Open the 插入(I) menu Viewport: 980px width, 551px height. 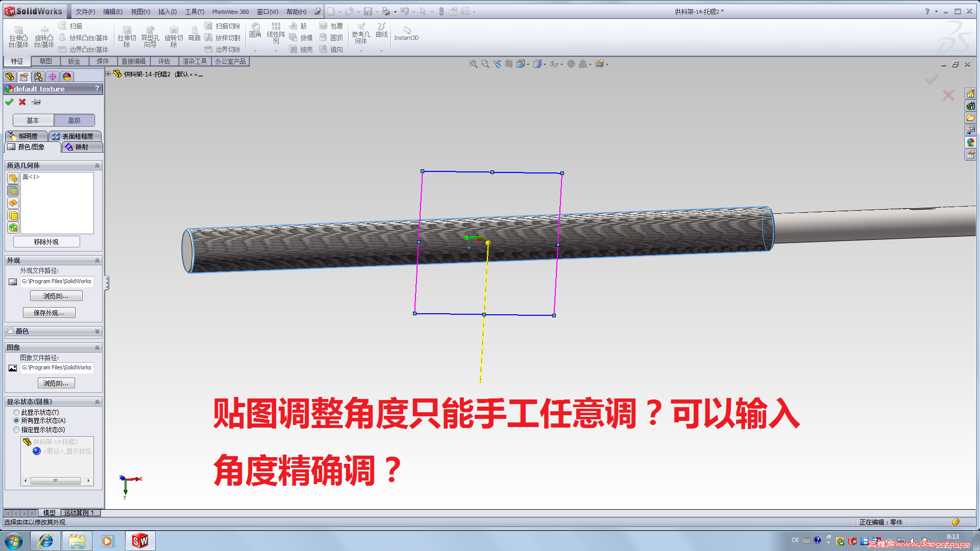pyautogui.click(x=167, y=11)
